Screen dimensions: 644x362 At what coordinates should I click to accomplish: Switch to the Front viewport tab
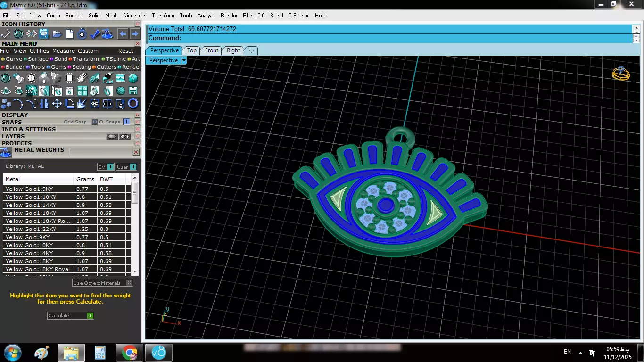pos(212,50)
